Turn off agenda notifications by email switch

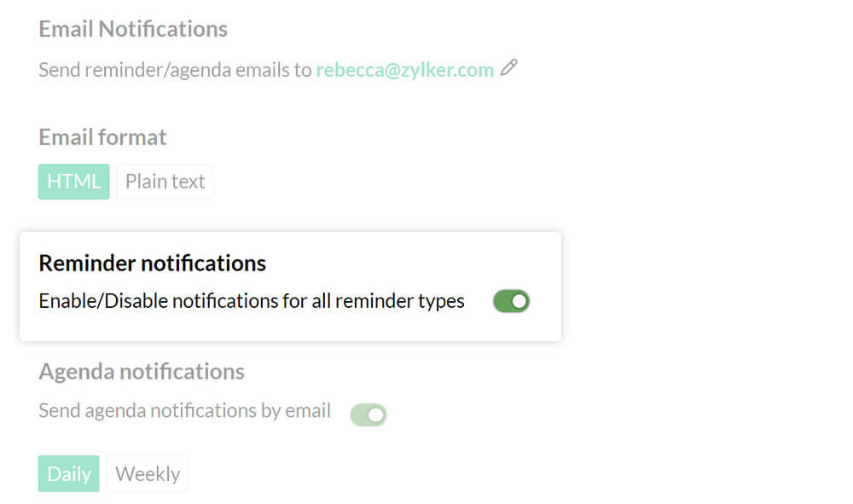[368, 415]
